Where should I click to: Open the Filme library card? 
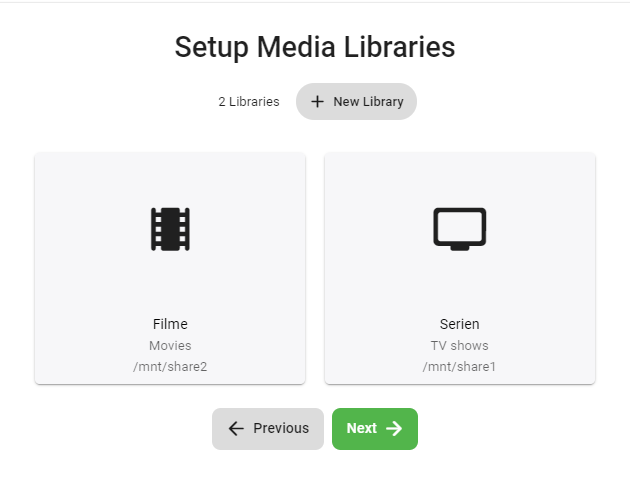pyautogui.click(x=170, y=268)
